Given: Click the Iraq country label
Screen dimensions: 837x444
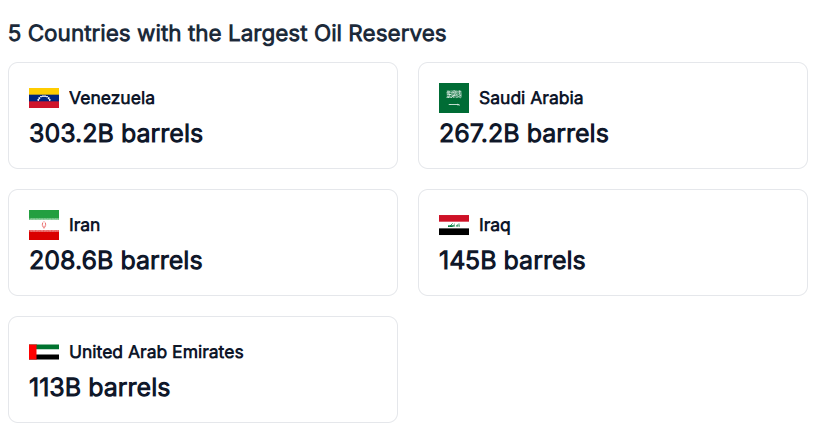Looking at the screenshot, I should 495,225.
